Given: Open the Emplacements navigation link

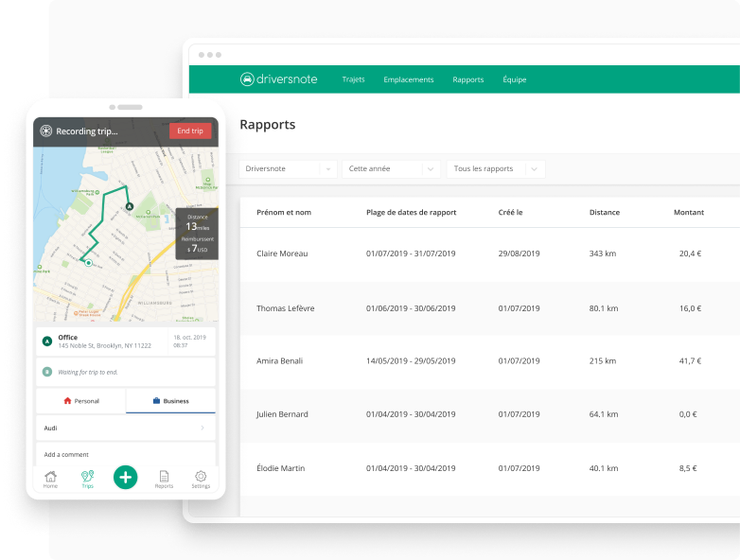Looking at the screenshot, I should [x=409, y=79].
